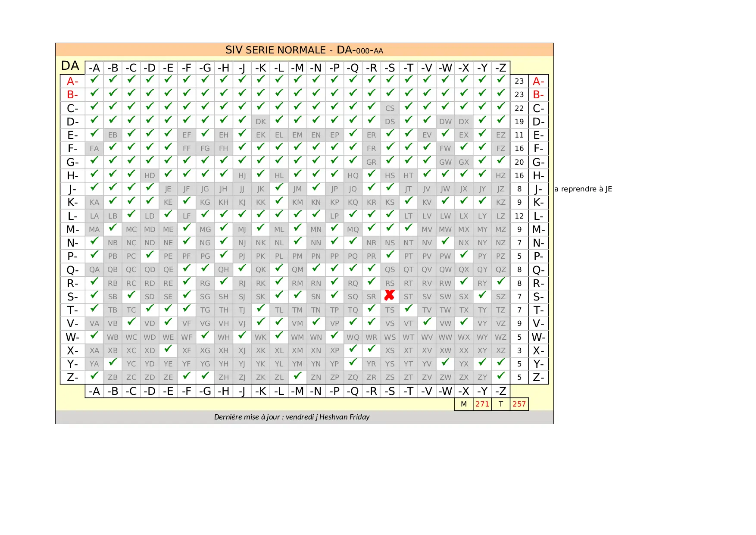
Task: Toggle the checked cell at row Q-, column -J
Action: tap(242, 269)
